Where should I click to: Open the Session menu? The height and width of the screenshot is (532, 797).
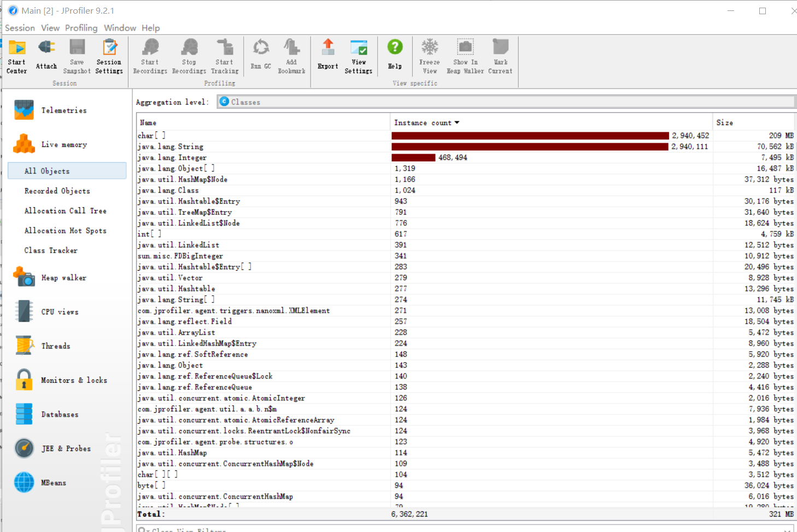(x=20, y=28)
